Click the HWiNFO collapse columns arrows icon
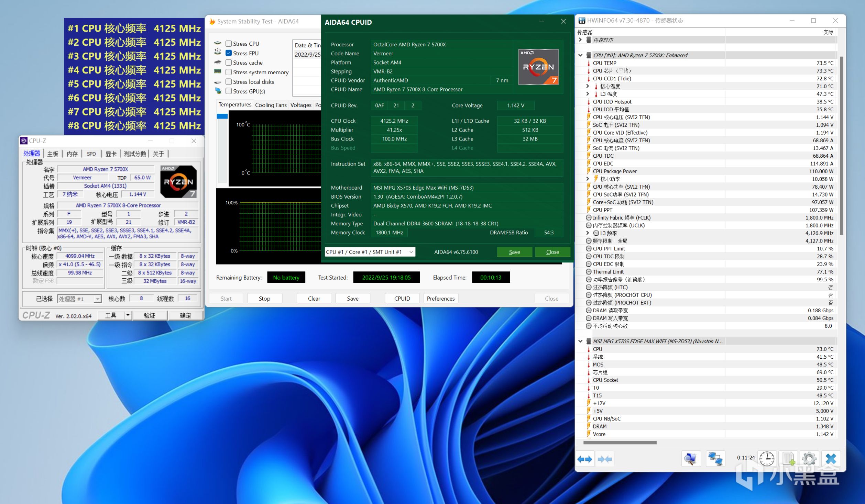This screenshot has height=504, width=865. coord(604,459)
